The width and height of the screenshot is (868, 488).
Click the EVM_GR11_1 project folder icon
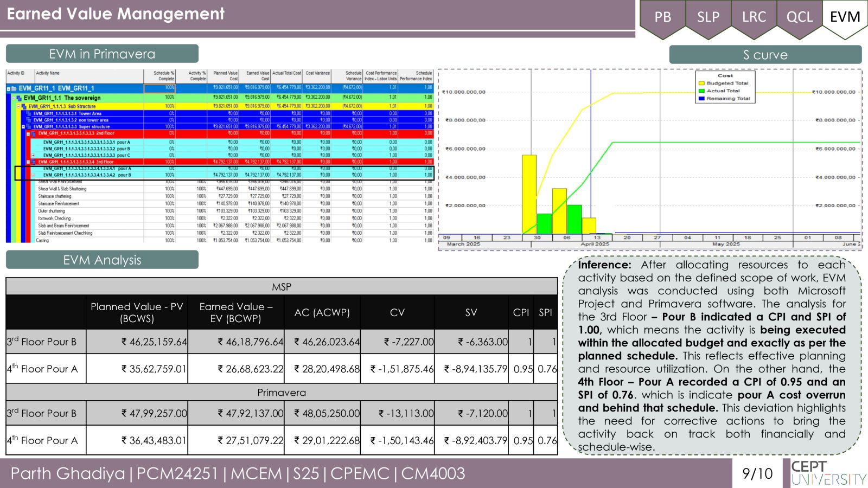coord(14,88)
